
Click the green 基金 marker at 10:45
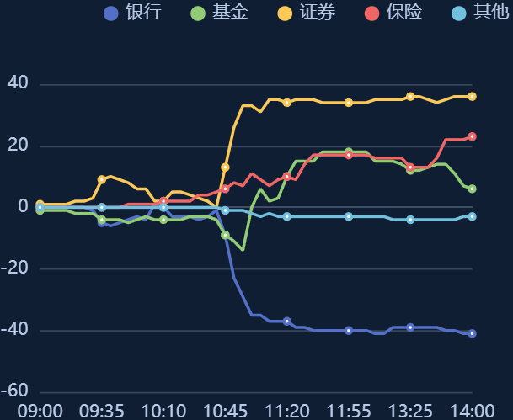[225, 235]
